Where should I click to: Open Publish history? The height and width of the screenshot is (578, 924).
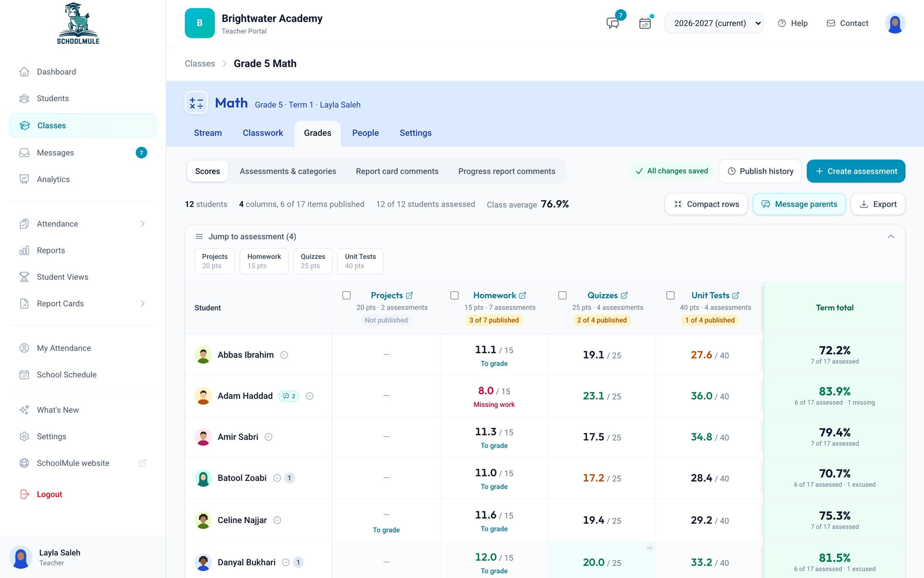click(x=760, y=171)
